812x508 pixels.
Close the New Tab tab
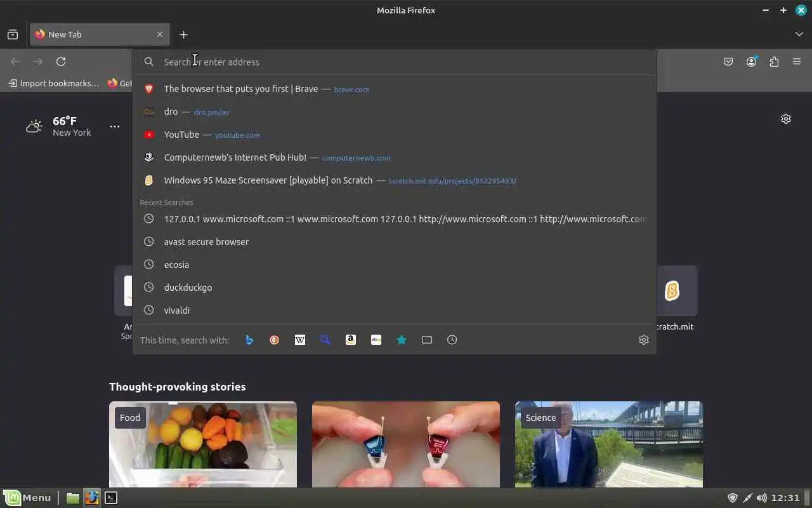point(160,34)
